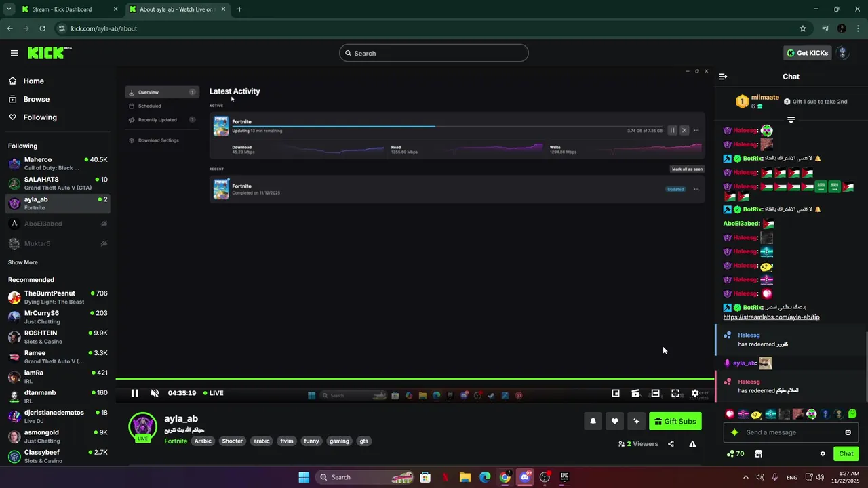Jump to LIVE in the player
Screen dimensions: 868x488
pyautogui.click(x=213, y=393)
